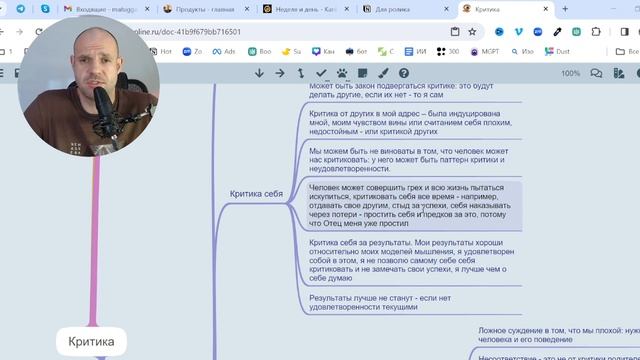Open the Кан bookmark
Viewport: 640px width, 360px height.
(x=323, y=51)
